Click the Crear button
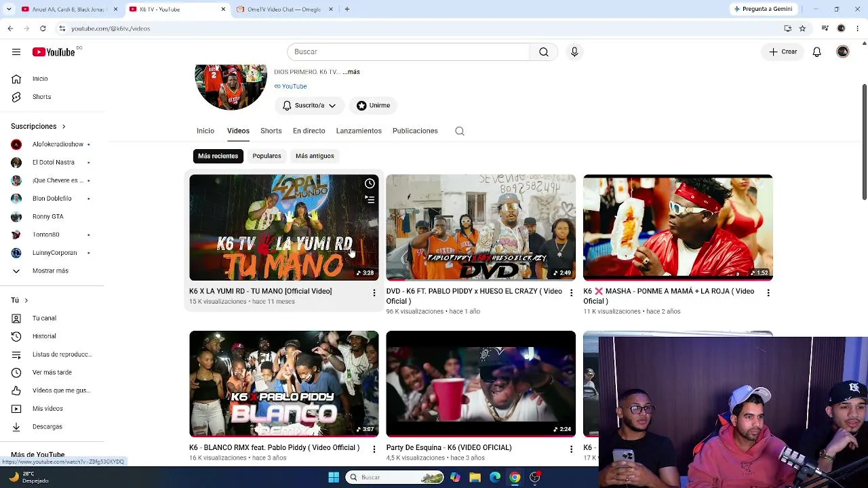 783,52
